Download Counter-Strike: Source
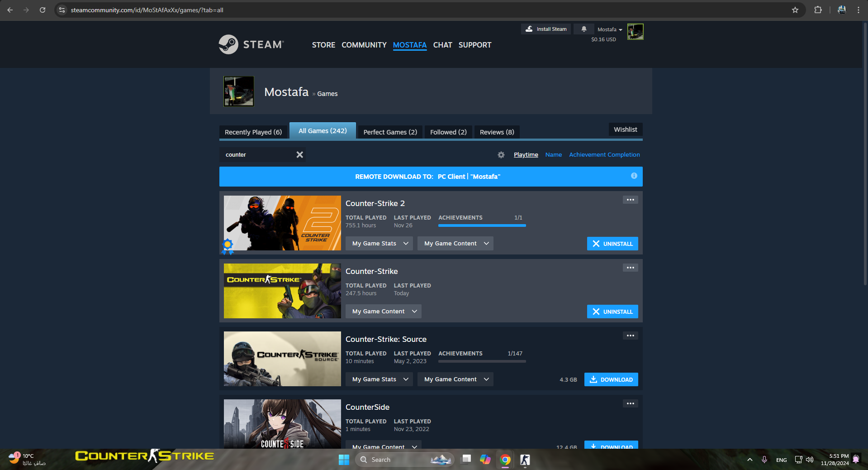 (611, 379)
